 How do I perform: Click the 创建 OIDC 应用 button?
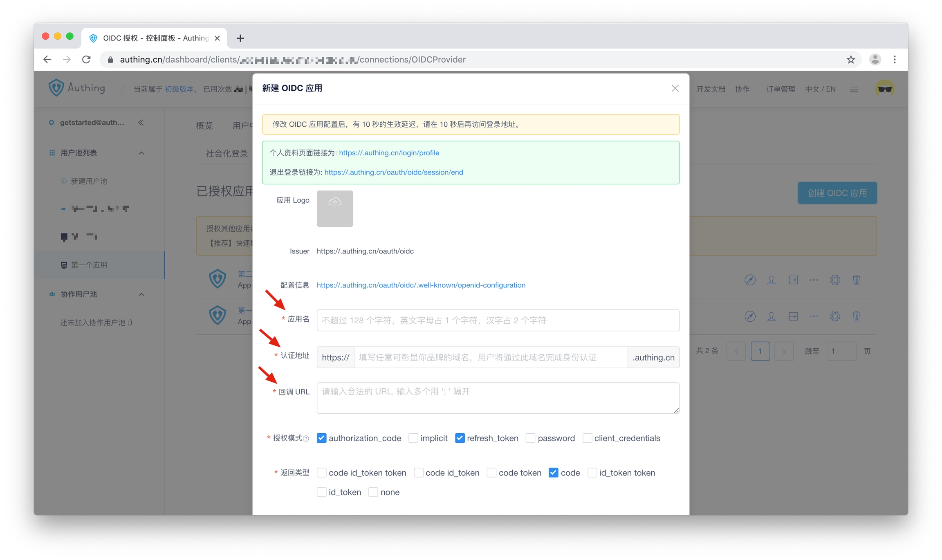837,193
